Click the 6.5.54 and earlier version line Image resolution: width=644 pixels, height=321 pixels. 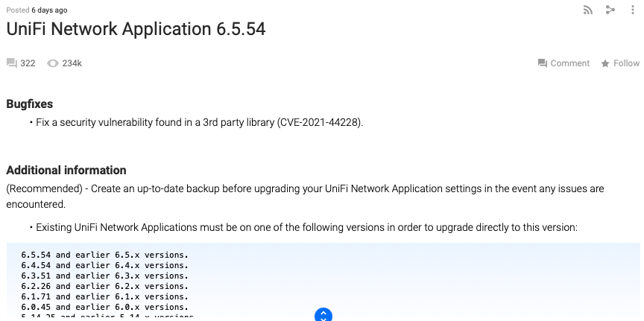point(104,255)
